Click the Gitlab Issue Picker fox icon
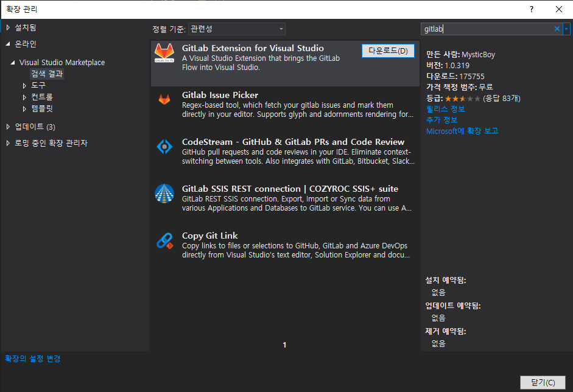 [x=164, y=99]
